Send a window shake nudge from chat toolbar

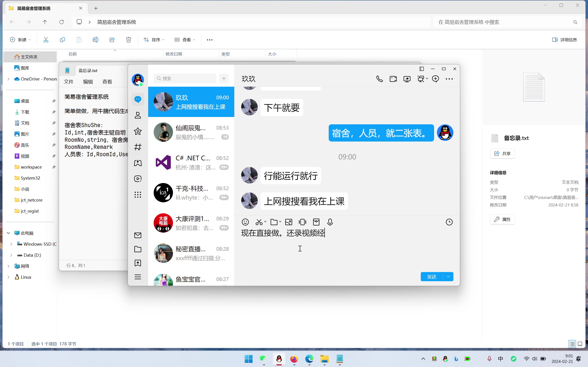click(302, 222)
